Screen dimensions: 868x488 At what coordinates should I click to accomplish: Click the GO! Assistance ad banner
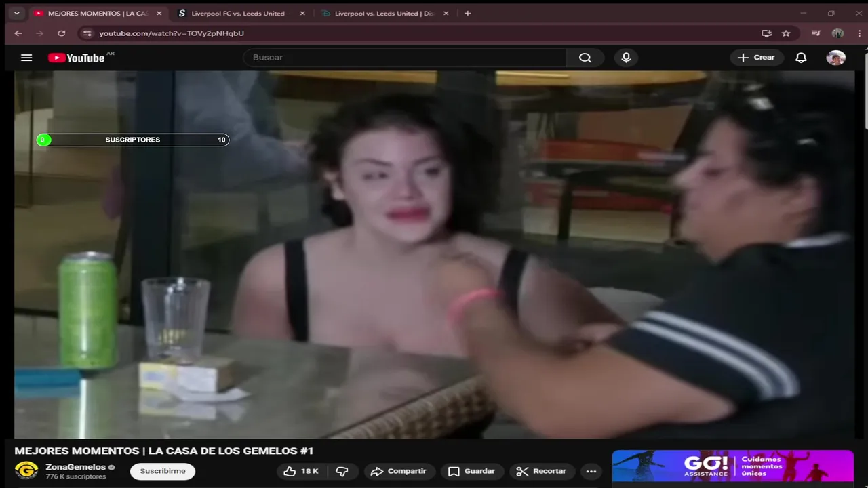(732, 466)
